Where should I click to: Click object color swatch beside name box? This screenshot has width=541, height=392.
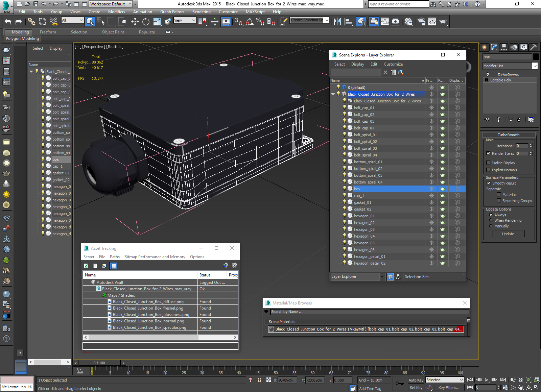(x=536, y=57)
